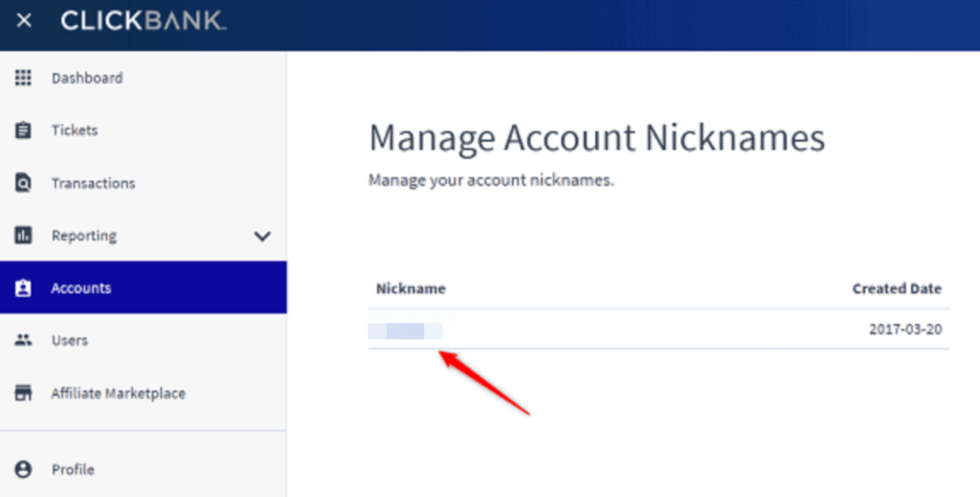
Task: Click the Dashboard grid icon
Action: [23, 78]
